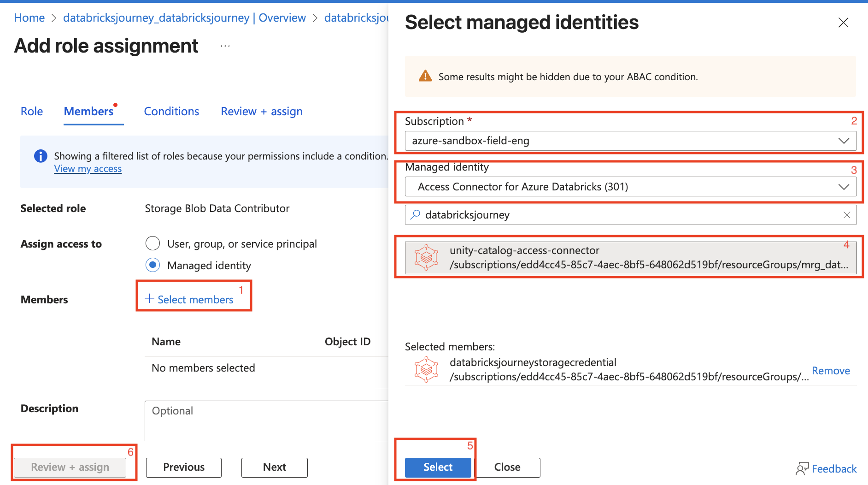Click the ABAC warning triangle icon
The height and width of the screenshot is (485, 868).
coord(425,77)
